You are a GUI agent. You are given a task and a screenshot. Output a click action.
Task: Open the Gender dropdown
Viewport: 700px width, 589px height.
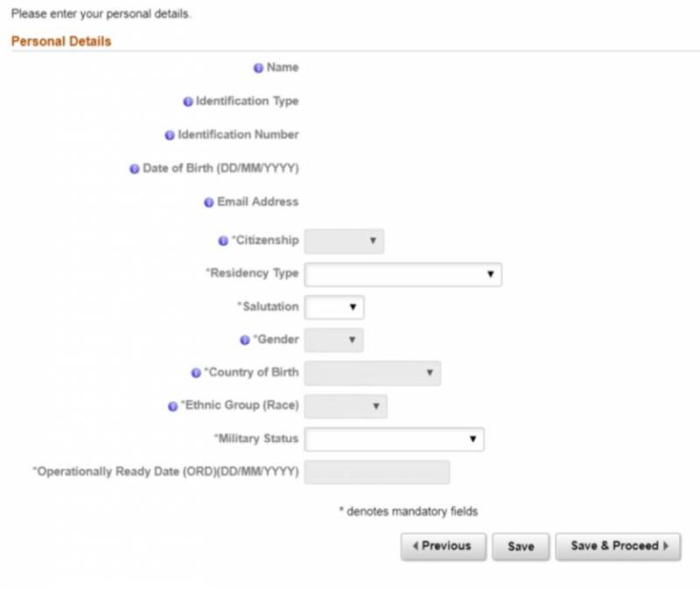(x=333, y=340)
